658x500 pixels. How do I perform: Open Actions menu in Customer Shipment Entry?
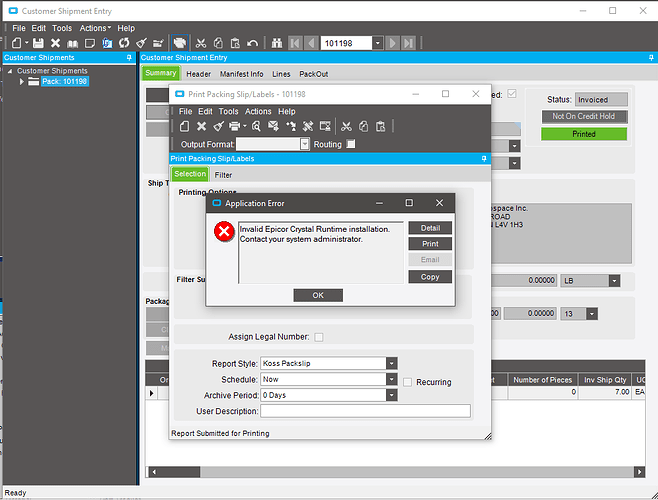tap(95, 28)
